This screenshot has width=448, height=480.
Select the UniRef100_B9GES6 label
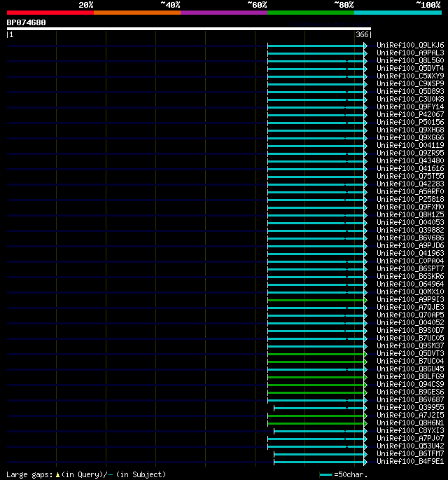tap(410, 392)
